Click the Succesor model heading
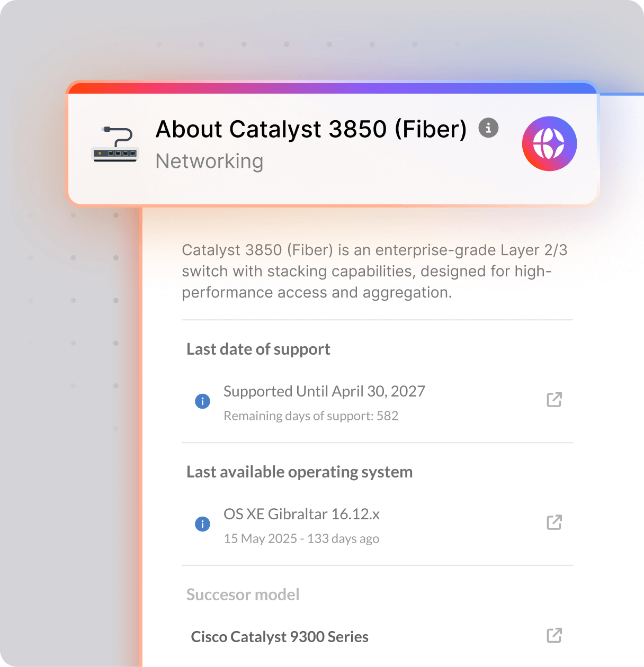 click(243, 595)
